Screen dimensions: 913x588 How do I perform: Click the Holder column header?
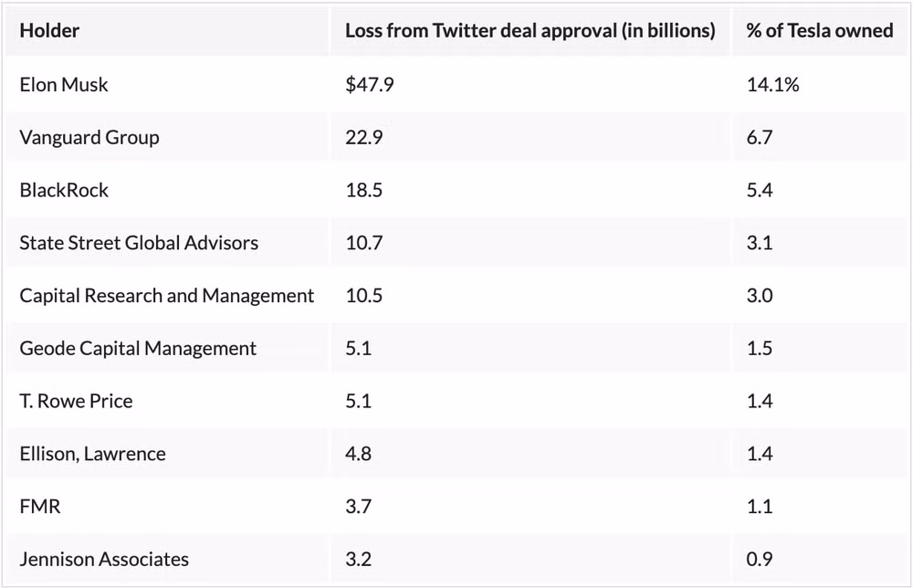click(x=49, y=31)
